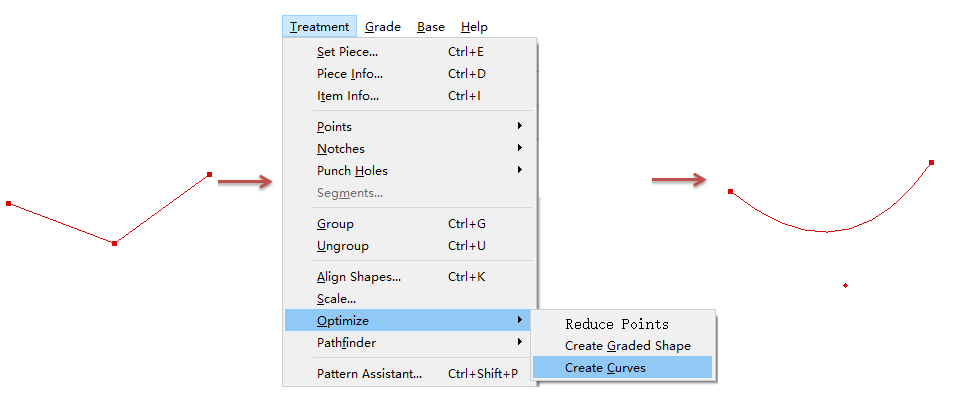Expand the Punch Holes submenu

[x=352, y=171]
